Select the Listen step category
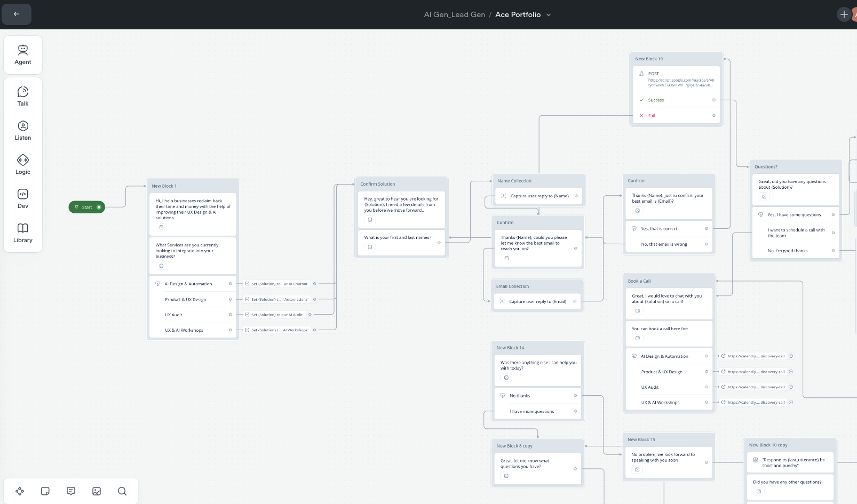 [22, 131]
